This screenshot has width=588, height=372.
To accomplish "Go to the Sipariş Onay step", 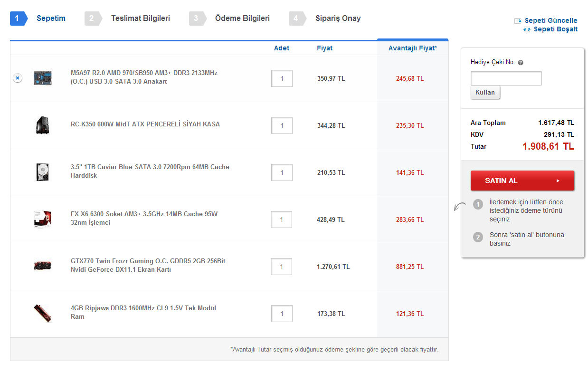I will pos(338,19).
